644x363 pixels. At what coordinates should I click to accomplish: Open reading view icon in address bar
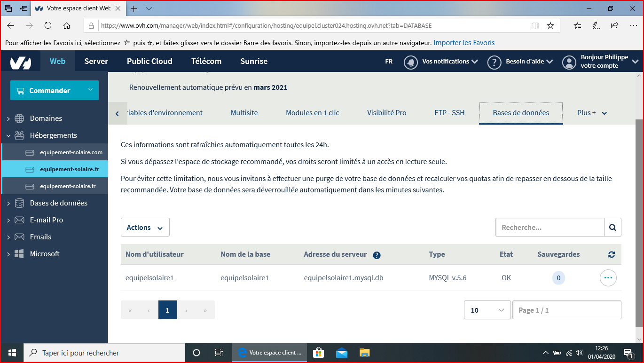pos(535,26)
